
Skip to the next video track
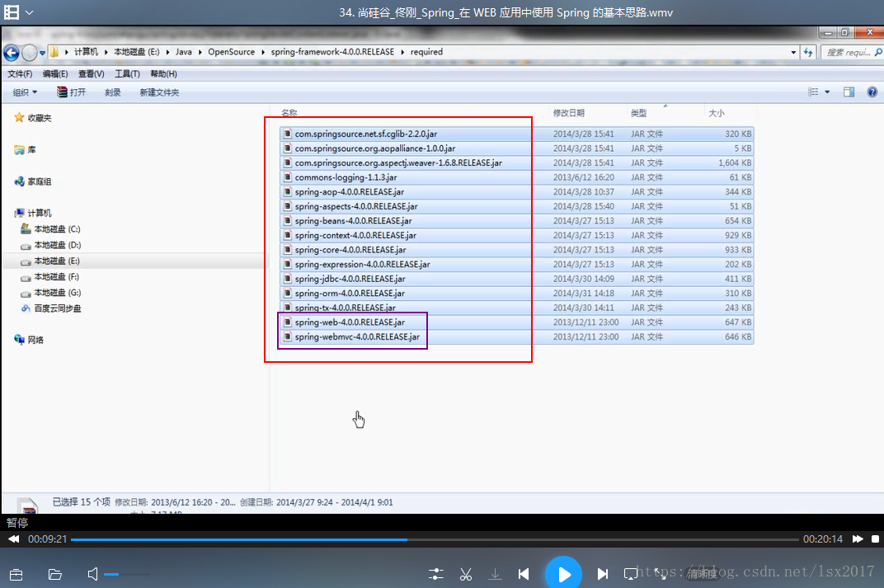click(x=602, y=574)
